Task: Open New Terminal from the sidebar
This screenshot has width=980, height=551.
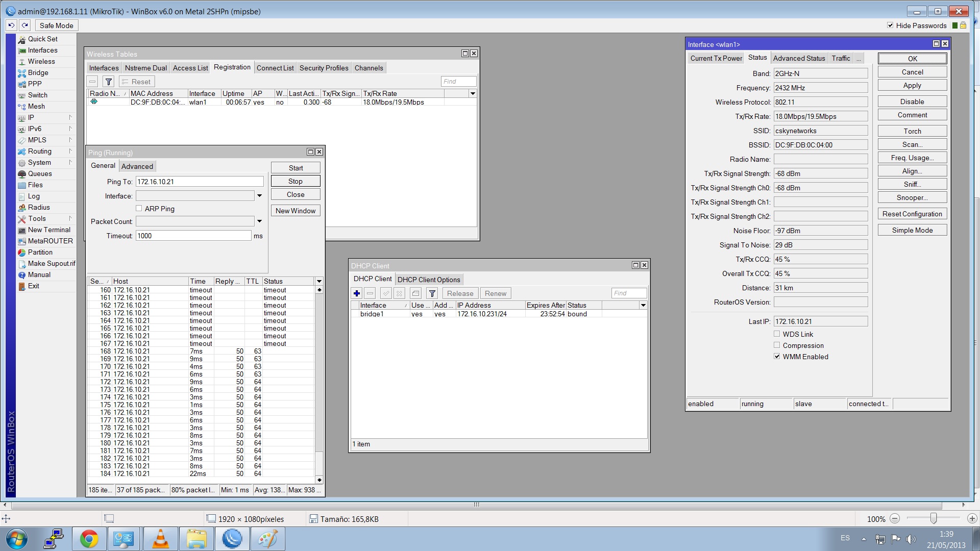Action: (49, 230)
